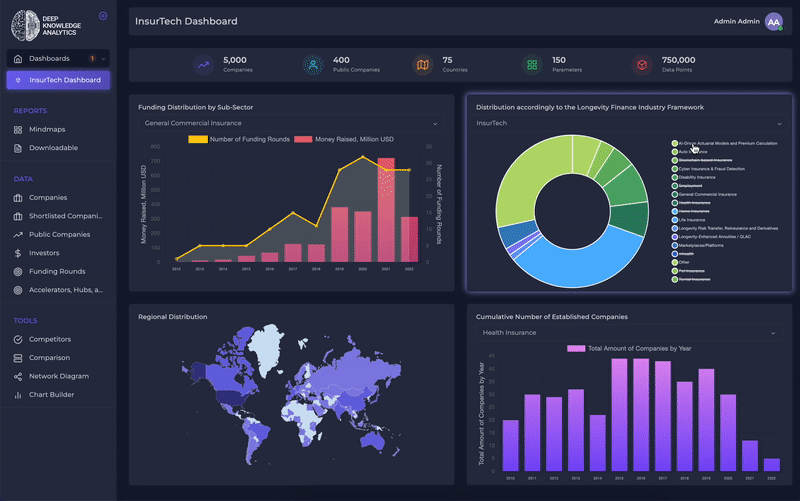Click the Chart Builder bars icon
Viewport: 800px width, 501px height.
pyautogui.click(x=18, y=395)
